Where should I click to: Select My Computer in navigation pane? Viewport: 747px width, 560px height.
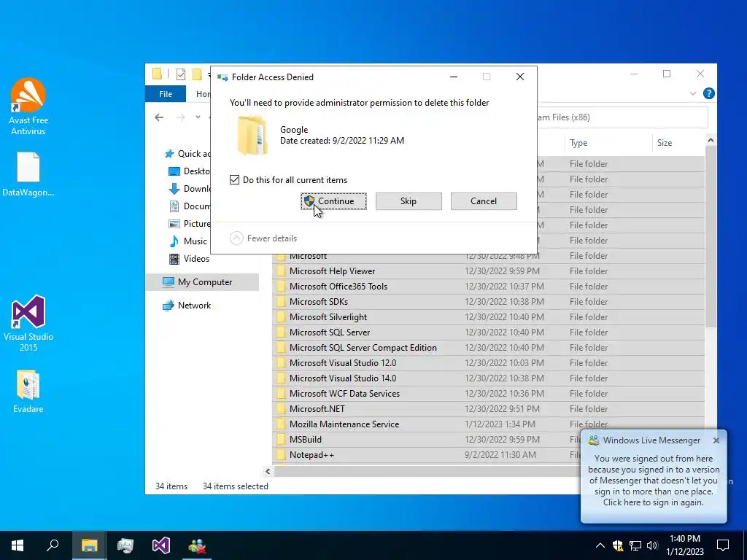pos(203,282)
